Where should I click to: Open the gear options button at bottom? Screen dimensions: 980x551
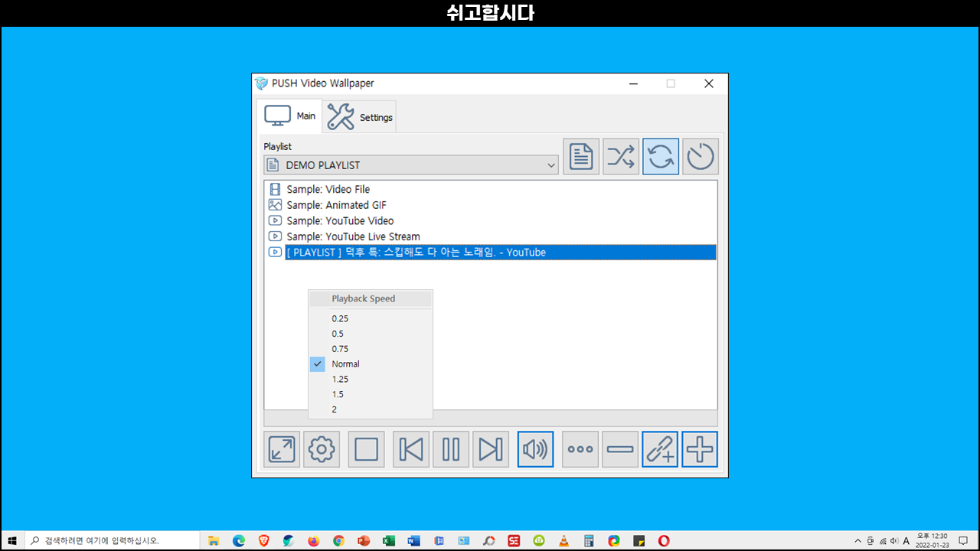322,449
